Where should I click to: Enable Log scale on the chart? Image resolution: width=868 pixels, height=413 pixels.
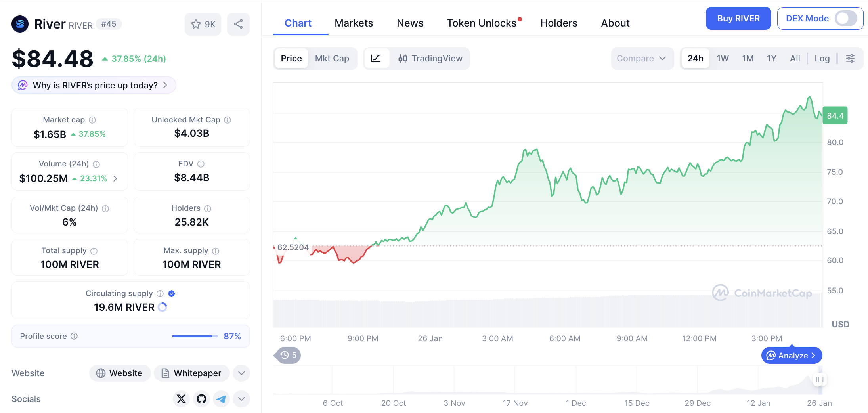click(x=822, y=59)
